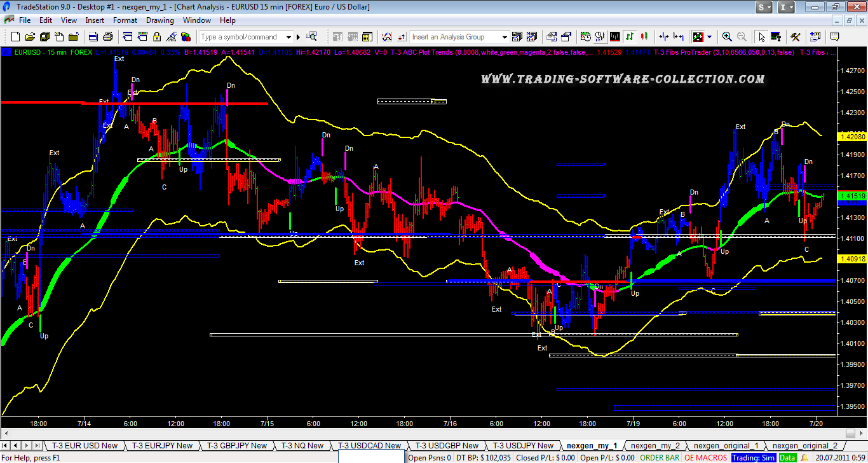Image resolution: width=868 pixels, height=463 pixels.
Task: Select the pointer cursor tool
Action: (762, 37)
